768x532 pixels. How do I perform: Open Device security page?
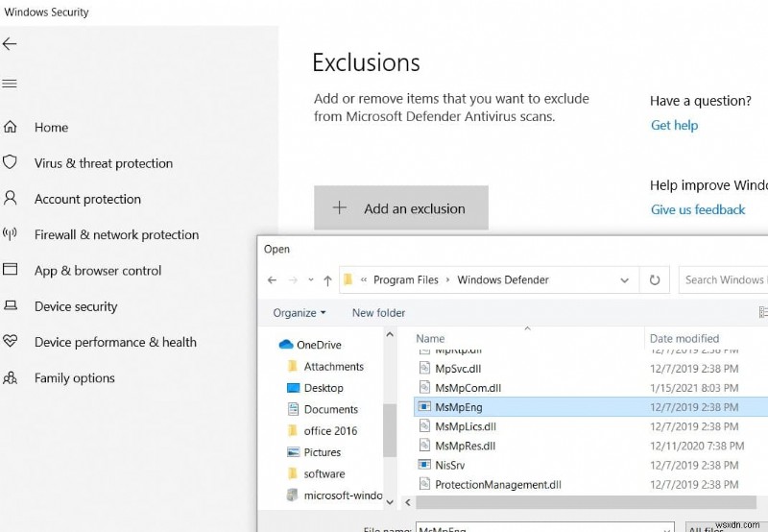click(x=76, y=306)
